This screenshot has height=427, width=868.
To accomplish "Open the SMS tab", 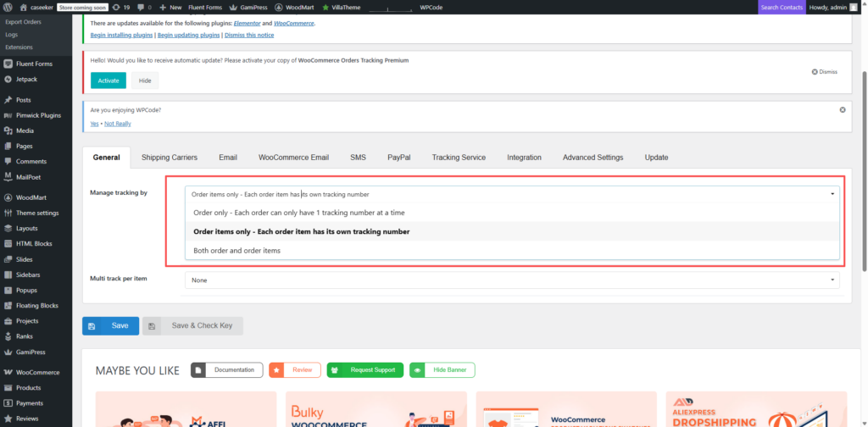I will [x=359, y=158].
